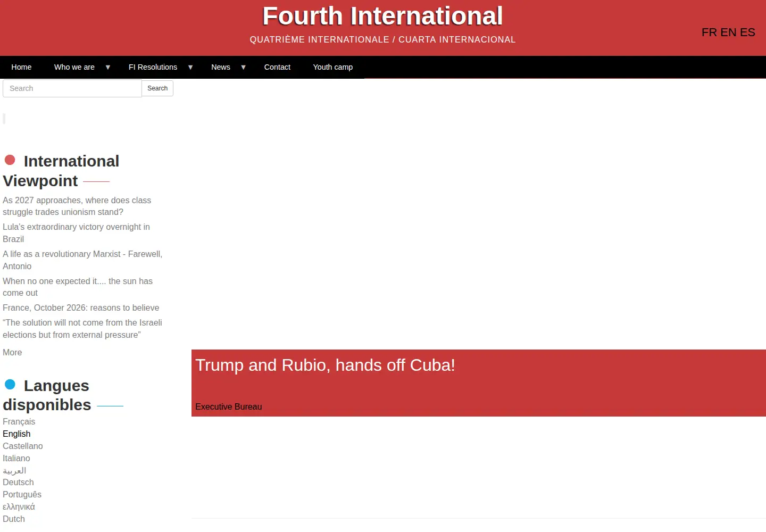Expand the FI Resolutions submenu arrow
Viewport: 766px width, 532px height.
tap(190, 68)
